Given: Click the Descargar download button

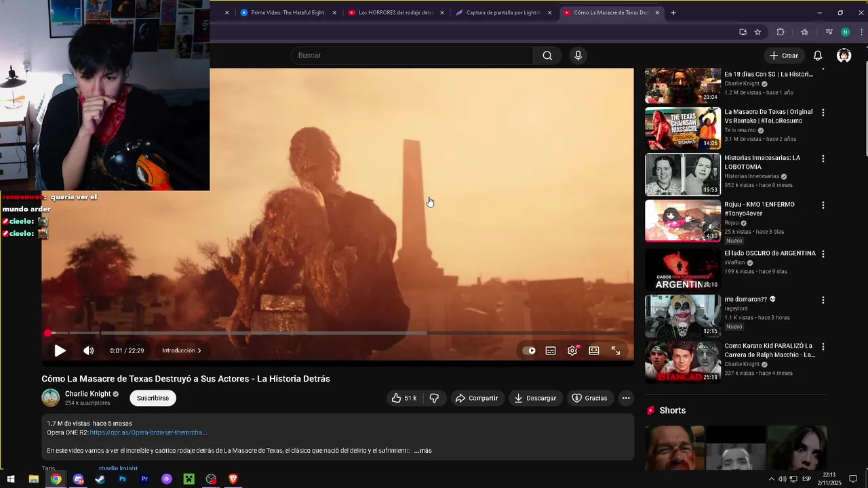Looking at the screenshot, I should pyautogui.click(x=535, y=398).
